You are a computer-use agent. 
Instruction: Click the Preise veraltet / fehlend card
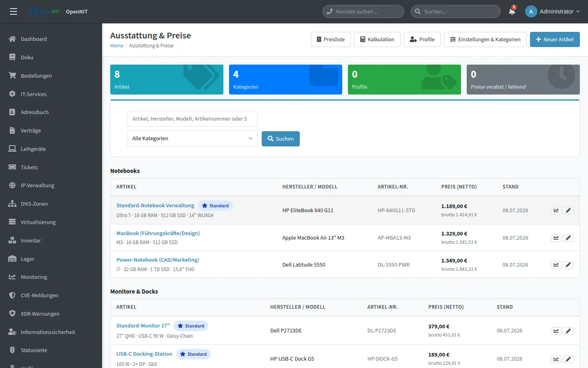523,79
